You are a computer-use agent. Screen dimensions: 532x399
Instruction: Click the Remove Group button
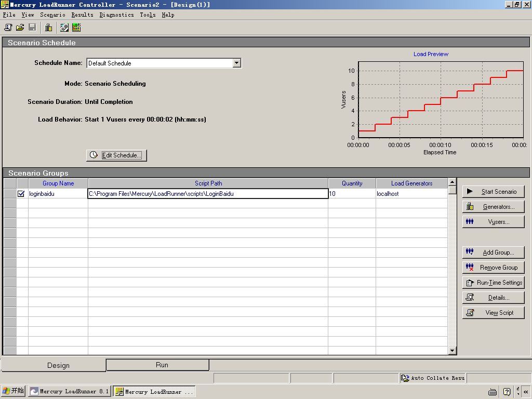pyautogui.click(x=494, y=268)
